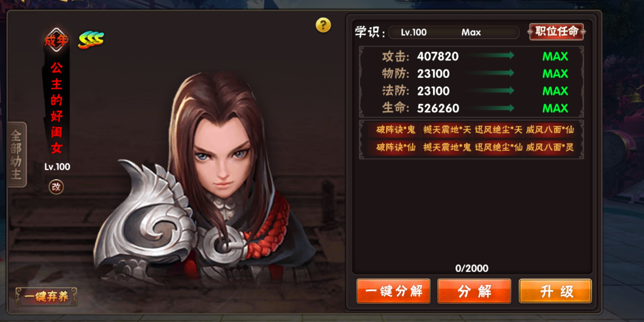The image size is (644, 322).
Task: Click the 升级 upgrade button
Action: tap(555, 291)
